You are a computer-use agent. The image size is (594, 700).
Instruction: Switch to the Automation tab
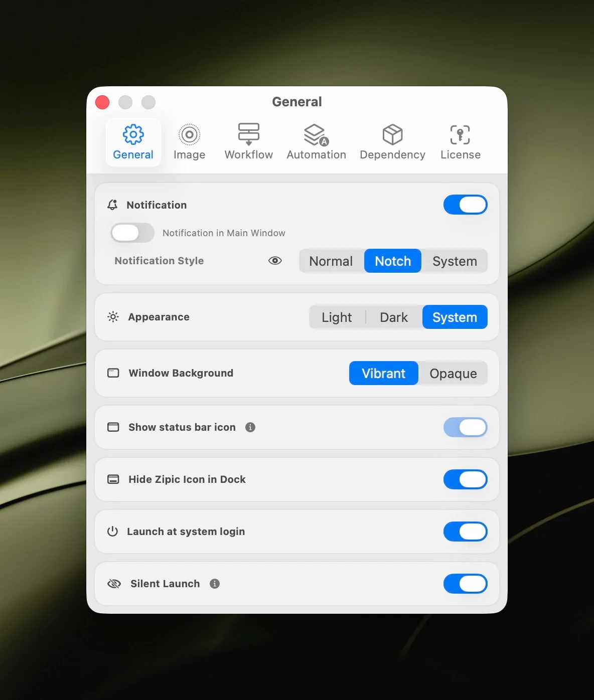[316, 142]
